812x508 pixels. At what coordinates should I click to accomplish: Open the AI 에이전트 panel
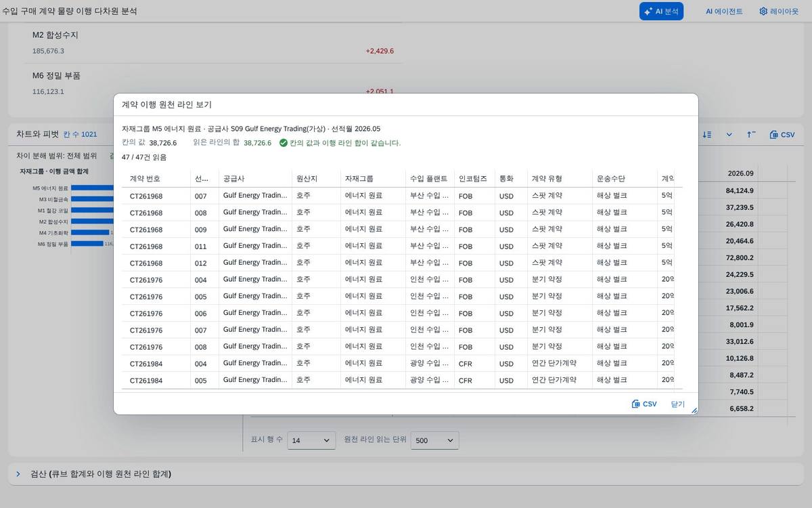pos(724,11)
